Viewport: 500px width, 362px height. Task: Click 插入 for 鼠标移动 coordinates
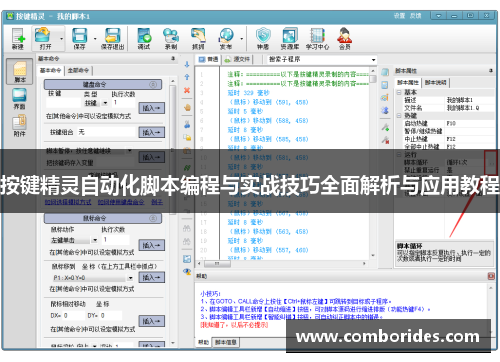(x=151, y=277)
